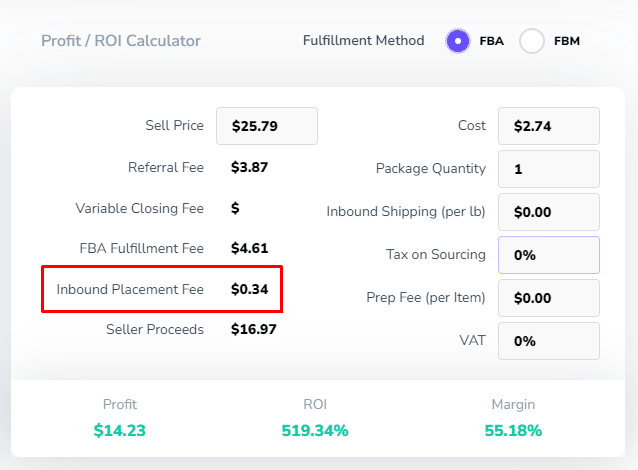Select the VAT percentage input field
Screen dimensions: 638x470
[548, 341]
